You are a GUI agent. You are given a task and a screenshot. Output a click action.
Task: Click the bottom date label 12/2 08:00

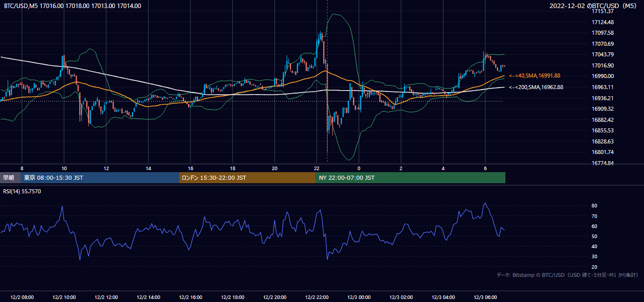22,297
